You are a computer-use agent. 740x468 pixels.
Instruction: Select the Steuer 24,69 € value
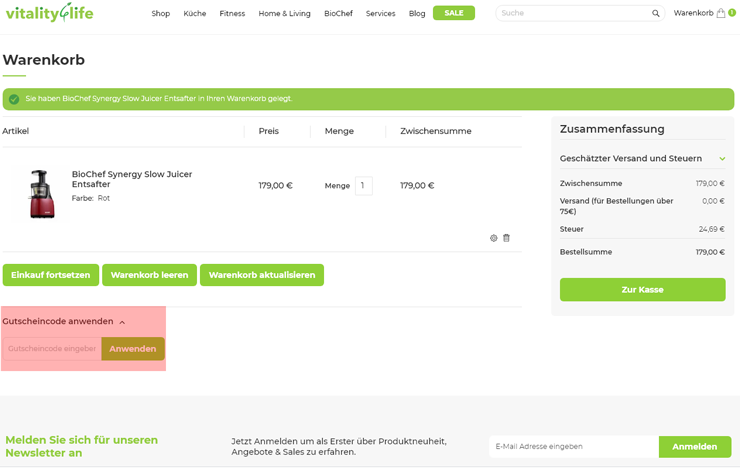711,229
